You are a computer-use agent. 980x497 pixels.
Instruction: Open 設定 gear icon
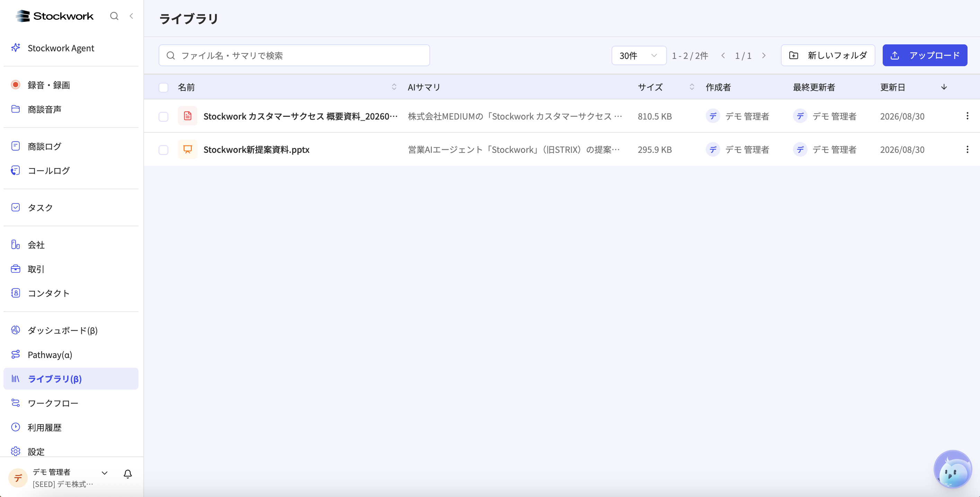[16, 451]
